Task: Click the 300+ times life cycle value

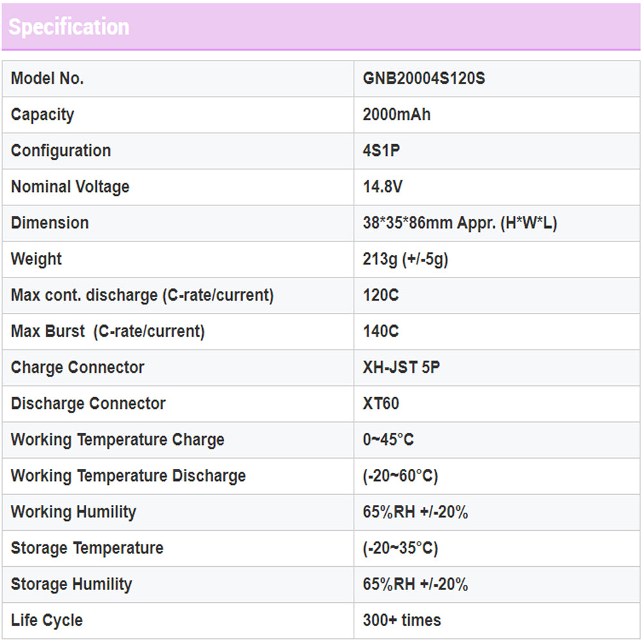Action: pyautogui.click(x=402, y=620)
